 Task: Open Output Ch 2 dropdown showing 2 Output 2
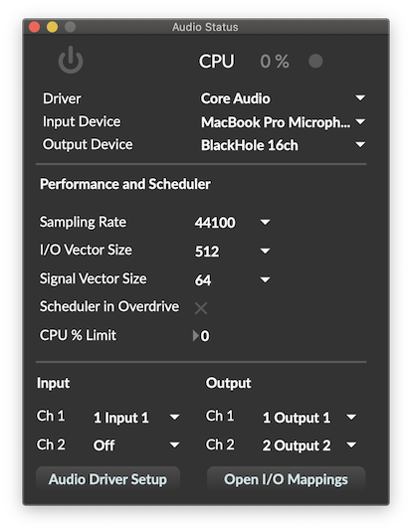click(x=309, y=444)
